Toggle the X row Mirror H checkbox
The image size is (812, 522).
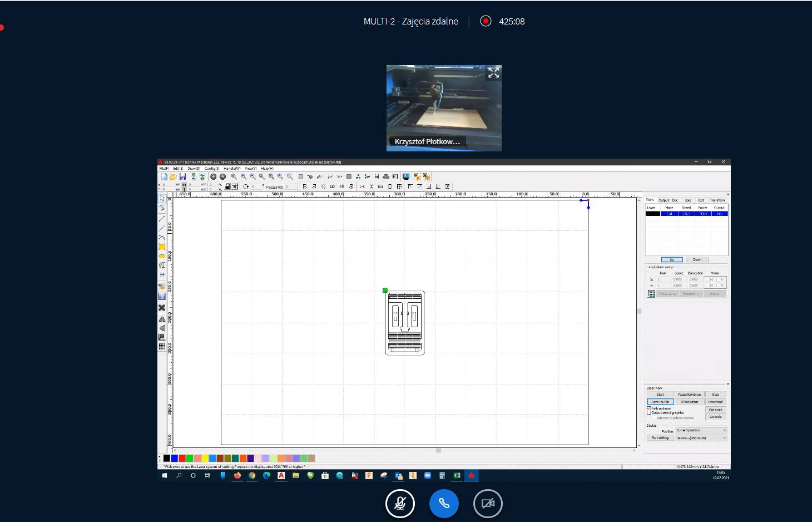click(x=708, y=279)
